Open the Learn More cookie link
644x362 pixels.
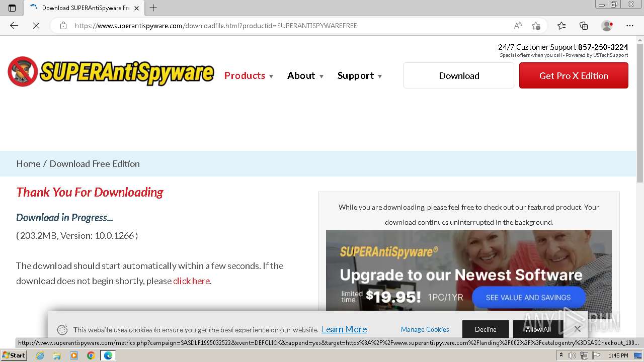pos(344,329)
